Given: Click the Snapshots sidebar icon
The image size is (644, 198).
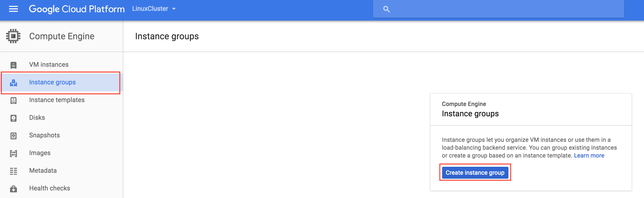Looking at the screenshot, I should pos(13,136).
